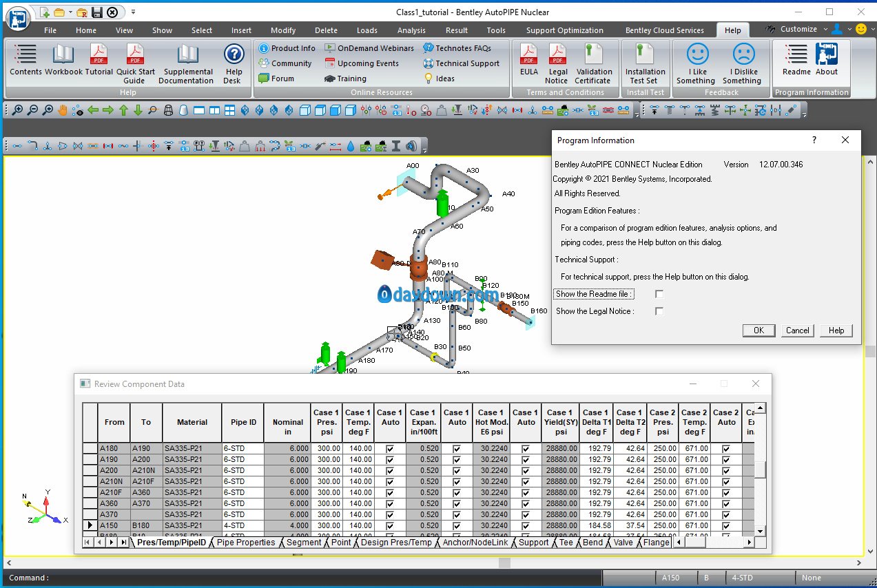Click the I-beam frame icon
Screen dimensions: 877x588
pyautogui.click(x=396, y=145)
